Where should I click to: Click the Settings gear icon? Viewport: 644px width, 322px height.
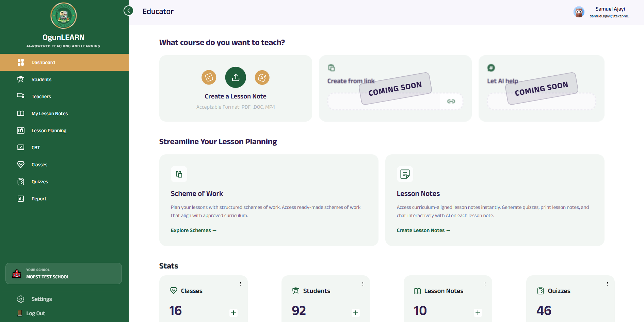(x=20, y=299)
